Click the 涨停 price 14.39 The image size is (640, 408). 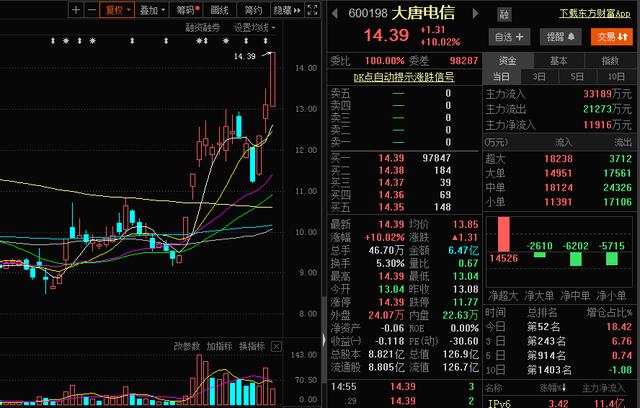tap(391, 302)
